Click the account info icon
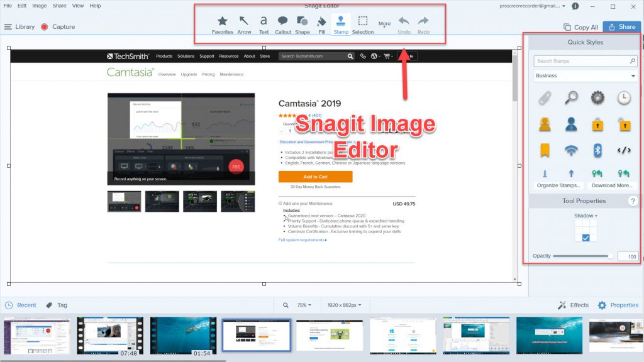This screenshot has width=644, height=362. [575, 6]
